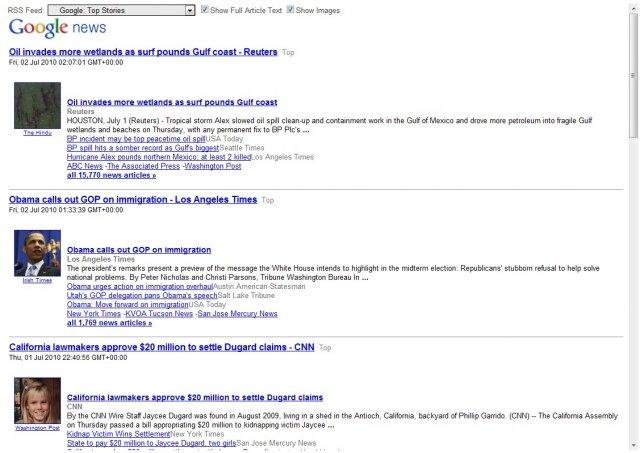Click the vertical scrollbar thumb

pyautogui.click(x=634, y=76)
